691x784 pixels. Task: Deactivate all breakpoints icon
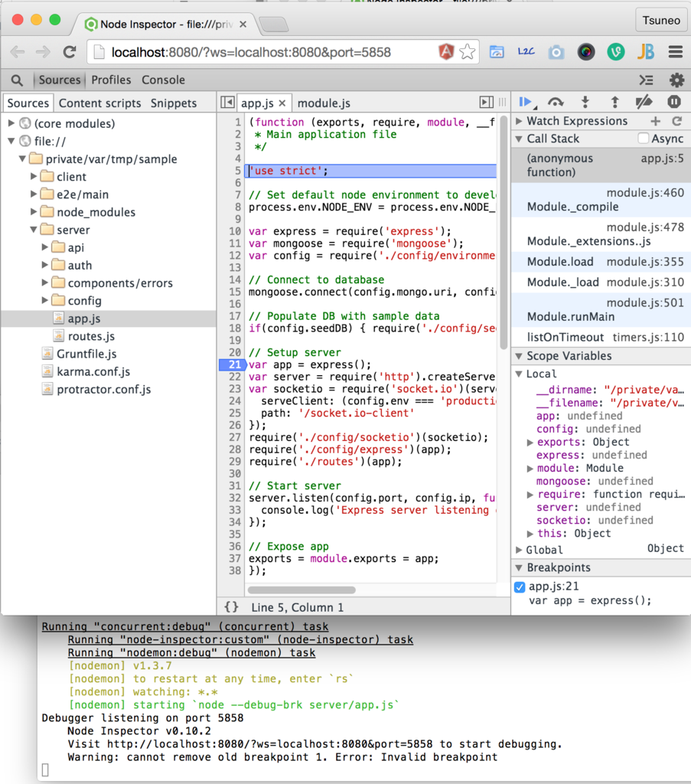click(644, 102)
